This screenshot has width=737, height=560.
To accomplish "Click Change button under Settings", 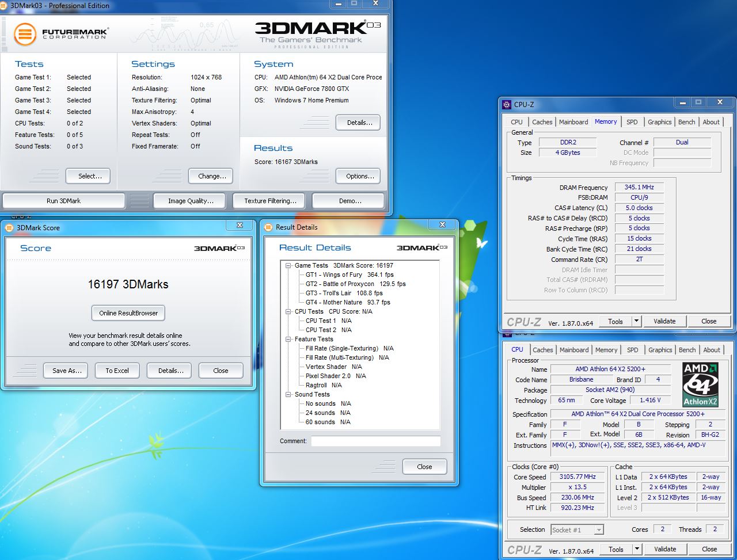I will click(x=212, y=176).
